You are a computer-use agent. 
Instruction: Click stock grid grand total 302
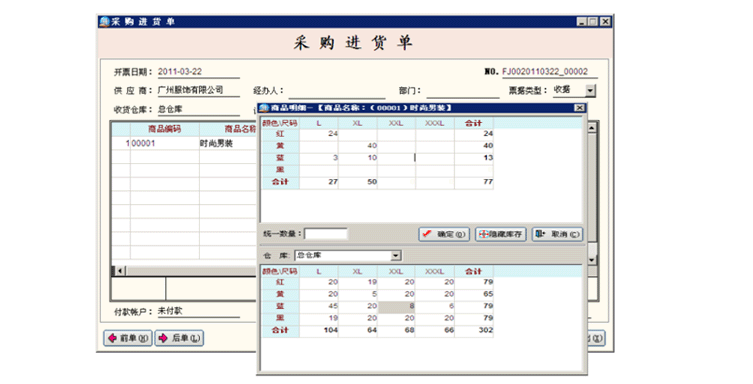pos(474,330)
